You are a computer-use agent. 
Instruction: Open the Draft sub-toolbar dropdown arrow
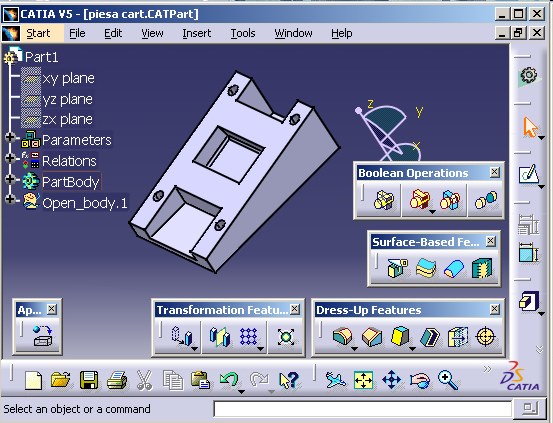click(412, 349)
